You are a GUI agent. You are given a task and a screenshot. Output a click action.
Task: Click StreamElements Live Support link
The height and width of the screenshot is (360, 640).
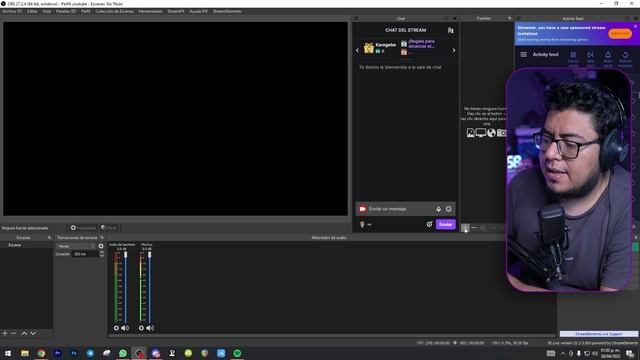tap(599, 334)
